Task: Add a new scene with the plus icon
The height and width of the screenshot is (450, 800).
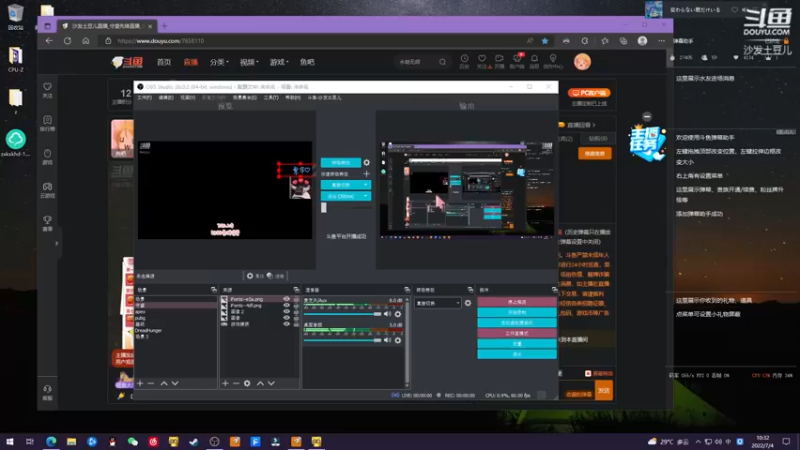Action: [140, 383]
